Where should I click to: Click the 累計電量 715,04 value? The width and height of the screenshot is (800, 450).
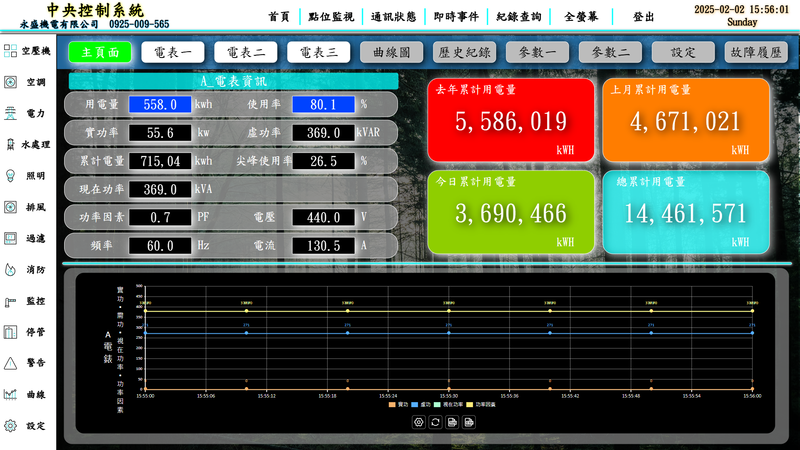160,161
